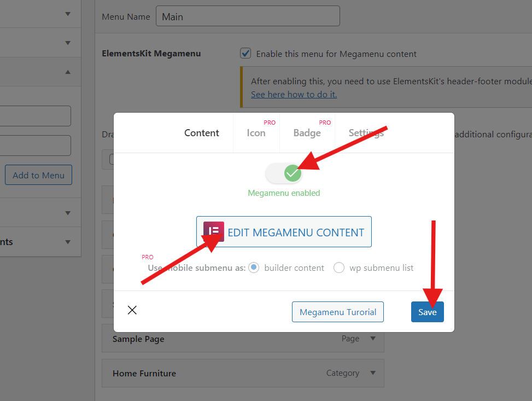This screenshot has width=532, height=401.
Task: Expand the Sample Page menu item arrow
Action: pos(373,338)
